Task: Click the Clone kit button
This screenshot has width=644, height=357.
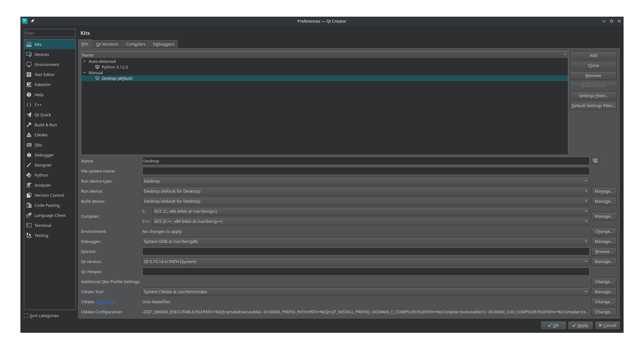Action: click(x=593, y=65)
